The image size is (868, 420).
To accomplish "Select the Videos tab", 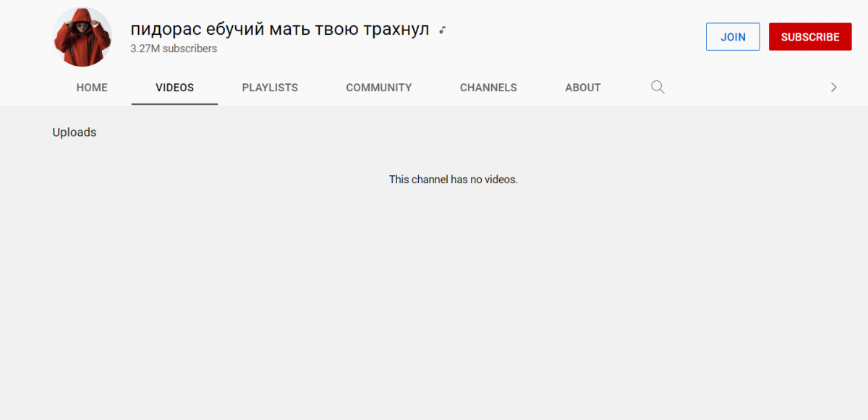I will click(174, 88).
